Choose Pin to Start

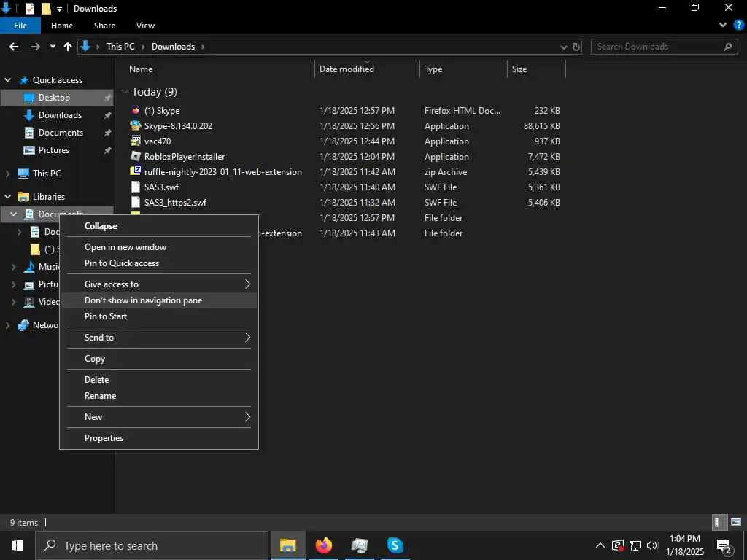(x=158, y=316)
